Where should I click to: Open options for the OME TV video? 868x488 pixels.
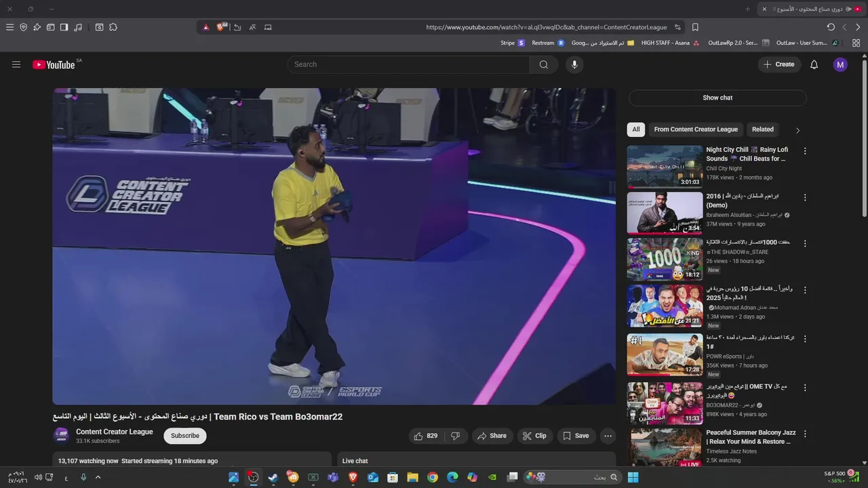tap(805, 388)
